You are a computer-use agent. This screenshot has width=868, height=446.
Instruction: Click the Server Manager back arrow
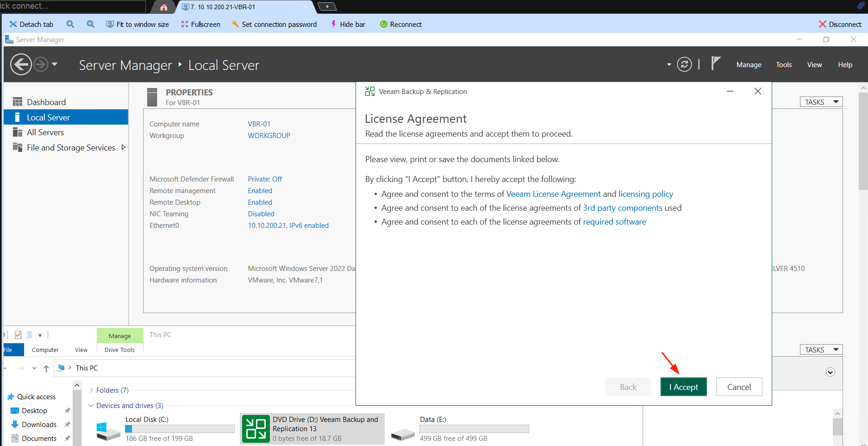click(x=21, y=64)
